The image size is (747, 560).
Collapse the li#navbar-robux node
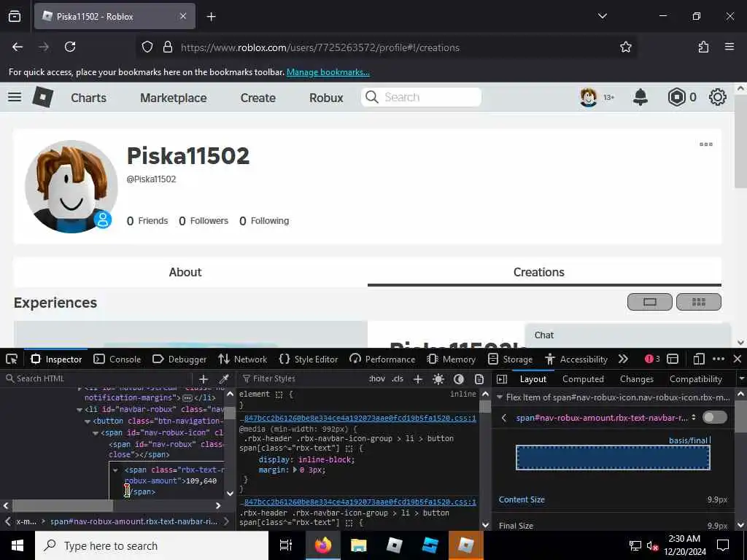(x=79, y=410)
